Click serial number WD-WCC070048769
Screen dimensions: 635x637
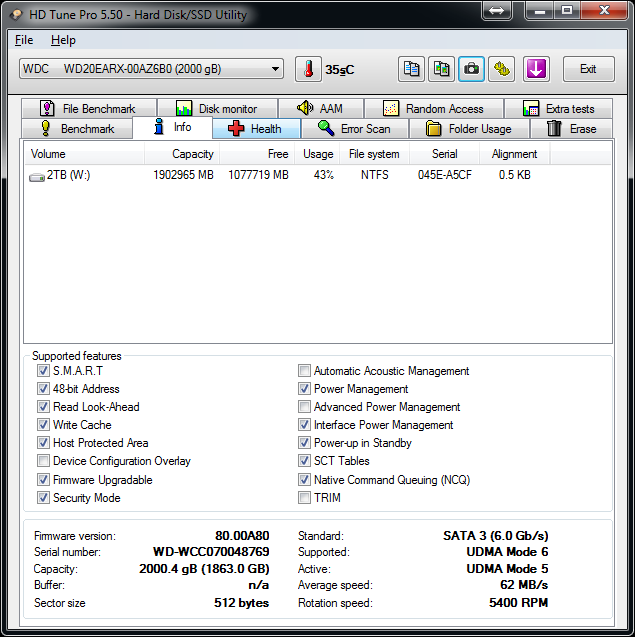click(211, 552)
